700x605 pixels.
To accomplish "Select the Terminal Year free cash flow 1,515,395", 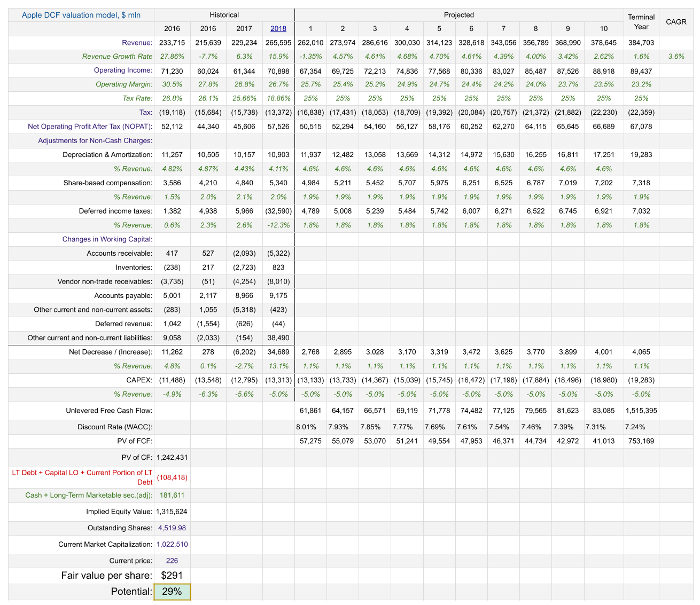I will [x=641, y=411].
